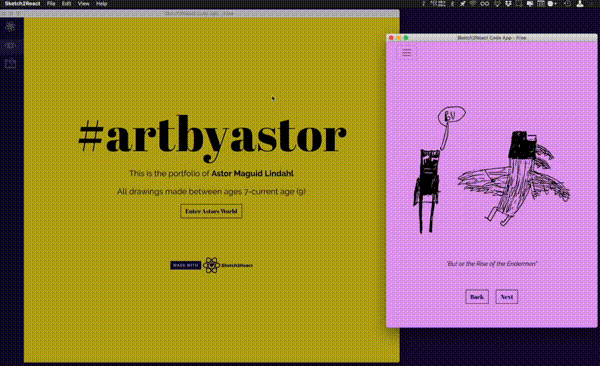Viewport: 600px width, 366px height.
Task: Click the Dropbox icon in the macOS menu bar
Action: pyautogui.click(x=508, y=4)
